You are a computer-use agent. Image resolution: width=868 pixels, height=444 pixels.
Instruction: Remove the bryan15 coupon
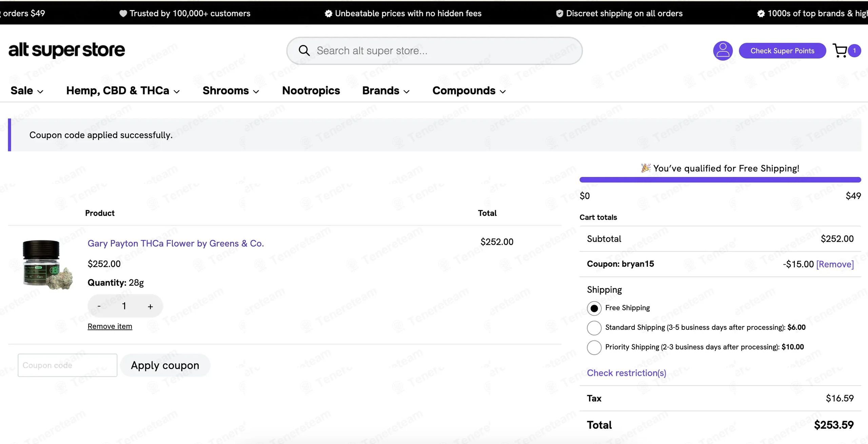(835, 264)
